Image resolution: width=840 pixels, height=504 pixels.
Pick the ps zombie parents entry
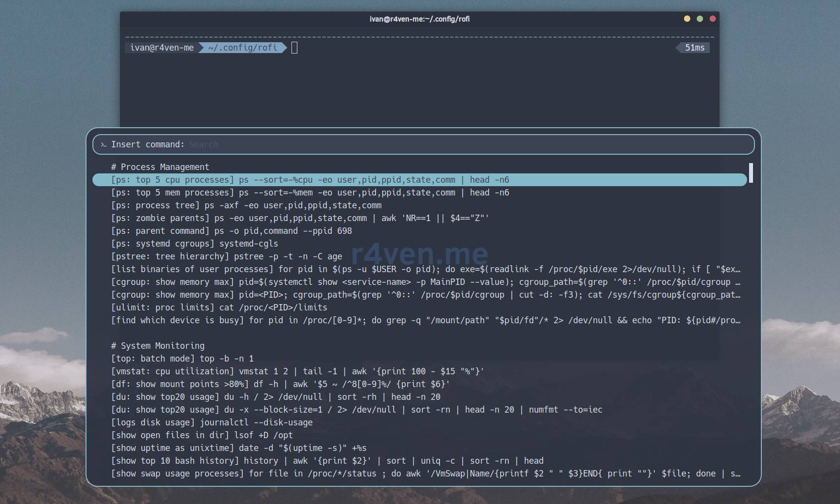click(300, 218)
